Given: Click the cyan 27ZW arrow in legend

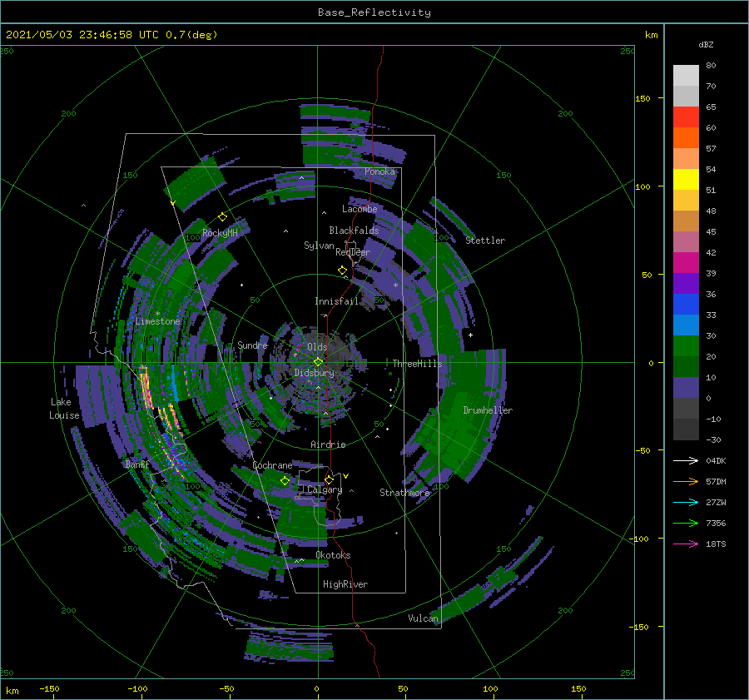Looking at the screenshot, I should point(686,502).
